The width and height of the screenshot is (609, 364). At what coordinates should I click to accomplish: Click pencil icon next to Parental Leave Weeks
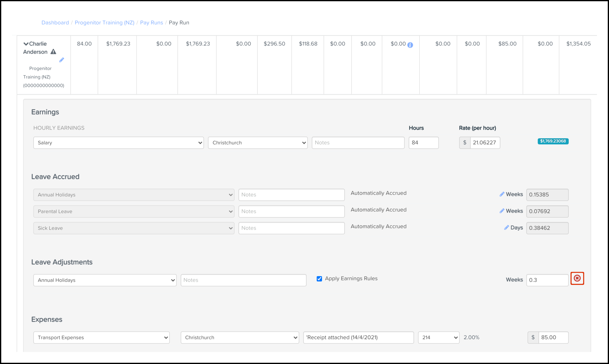tap(502, 211)
